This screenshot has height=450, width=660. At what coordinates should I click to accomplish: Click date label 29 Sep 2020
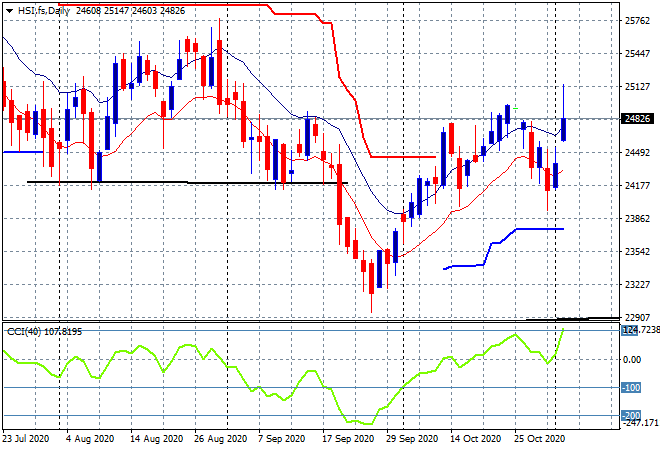pyautogui.click(x=412, y=439)
